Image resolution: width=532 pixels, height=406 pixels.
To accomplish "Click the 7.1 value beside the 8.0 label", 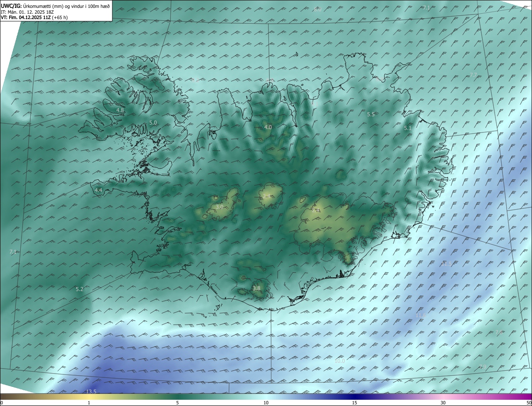I will click(426, 8).
